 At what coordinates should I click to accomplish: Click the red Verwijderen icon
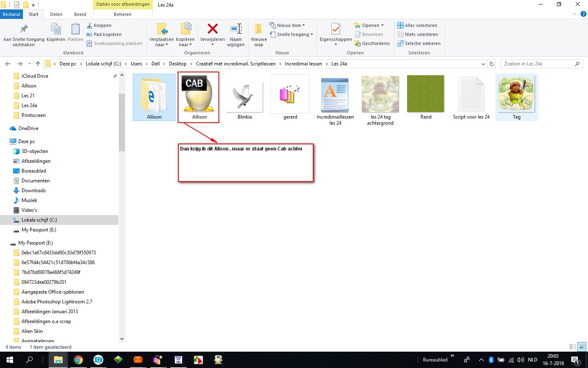212,29
